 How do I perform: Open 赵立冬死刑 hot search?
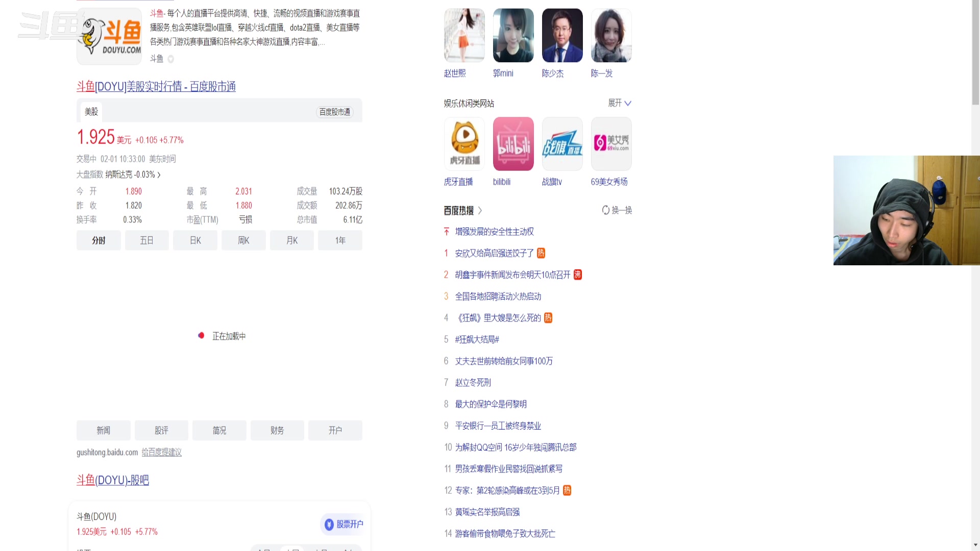[x=473, y=383]
